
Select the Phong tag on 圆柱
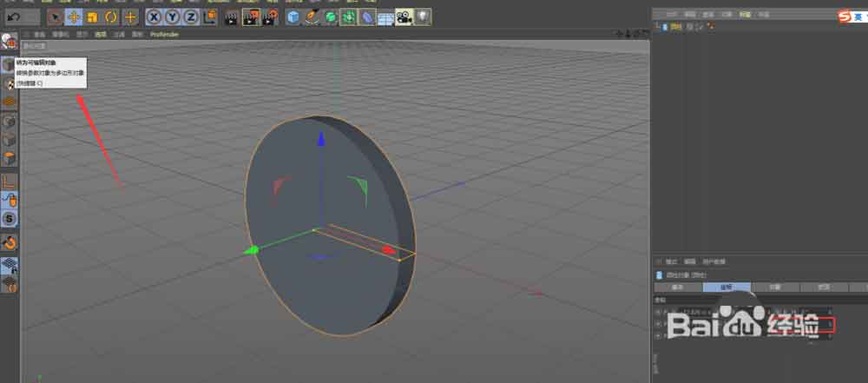pos(711,26)
